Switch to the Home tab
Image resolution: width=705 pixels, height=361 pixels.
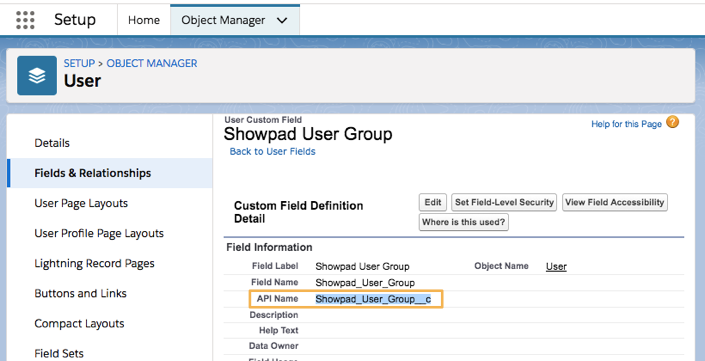[144, 20]
